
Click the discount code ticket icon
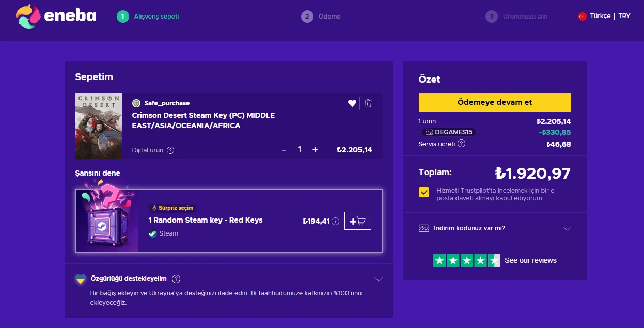tap(424, 228)
